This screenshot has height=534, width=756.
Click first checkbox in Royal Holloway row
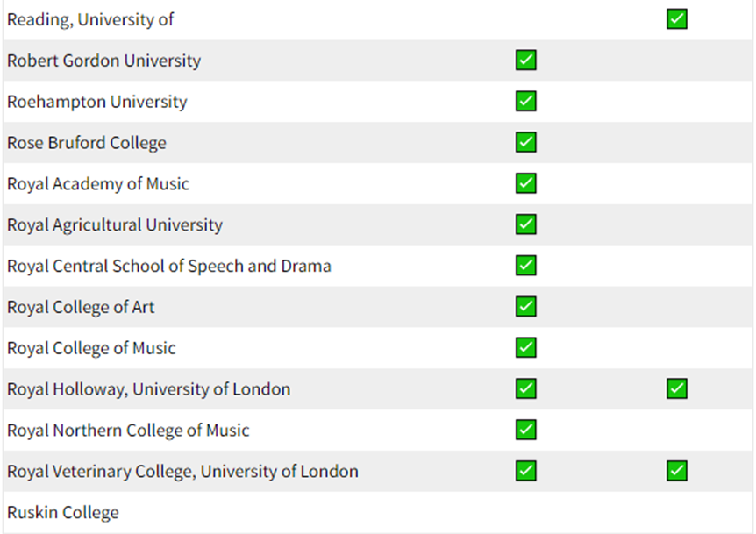(526, 388)
